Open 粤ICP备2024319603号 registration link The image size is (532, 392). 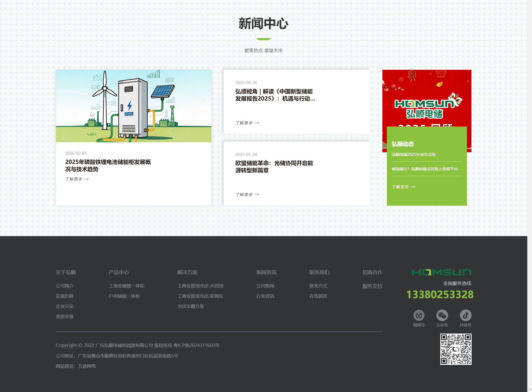[196, 345]
